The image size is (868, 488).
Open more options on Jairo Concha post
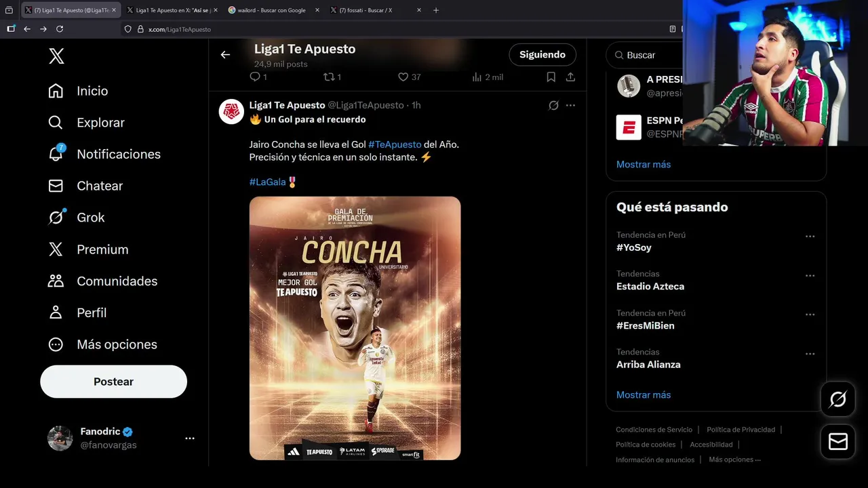click(x=570, y=106)
